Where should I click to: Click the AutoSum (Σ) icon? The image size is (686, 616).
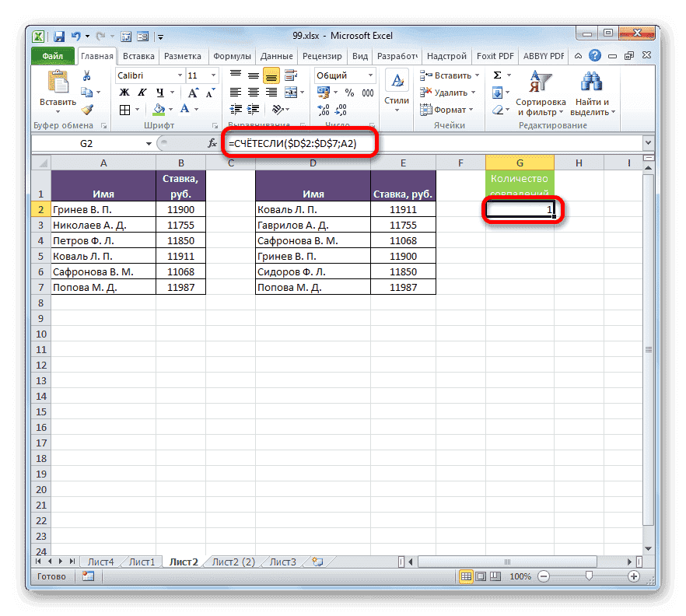tap(497, 75)
